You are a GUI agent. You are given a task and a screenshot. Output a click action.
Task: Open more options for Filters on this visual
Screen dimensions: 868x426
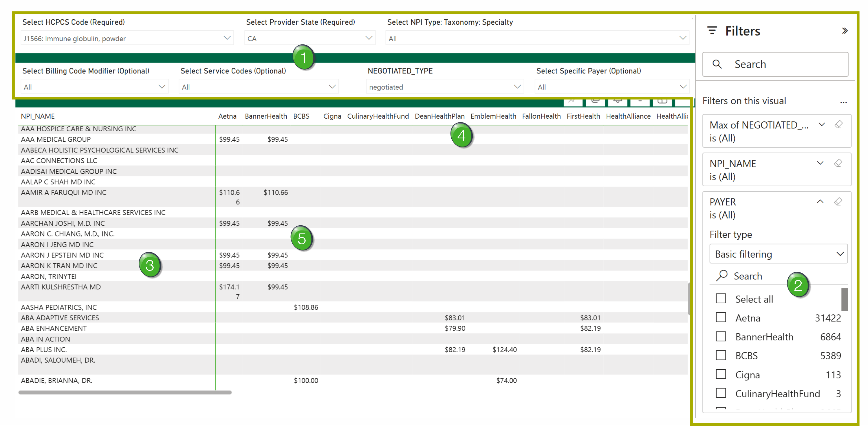pos(844,102)
